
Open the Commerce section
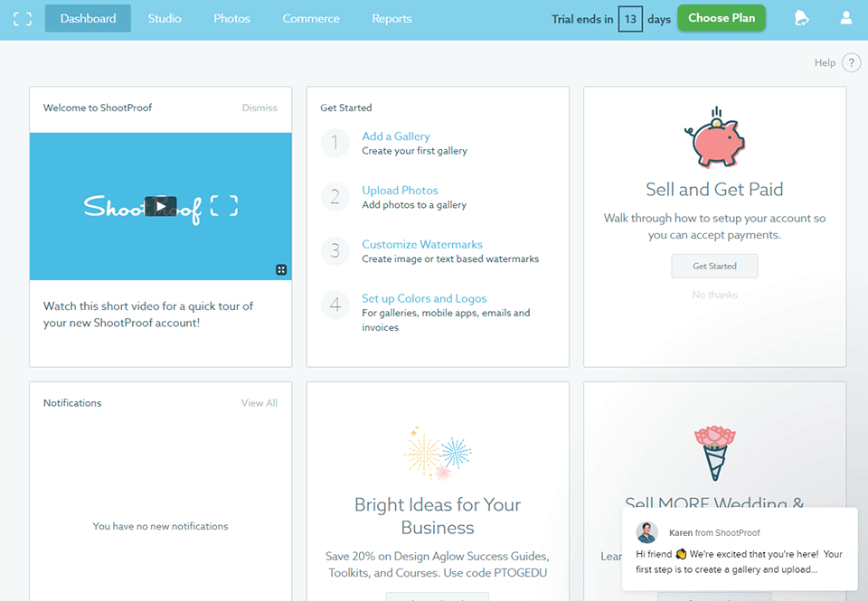point(310,18)
